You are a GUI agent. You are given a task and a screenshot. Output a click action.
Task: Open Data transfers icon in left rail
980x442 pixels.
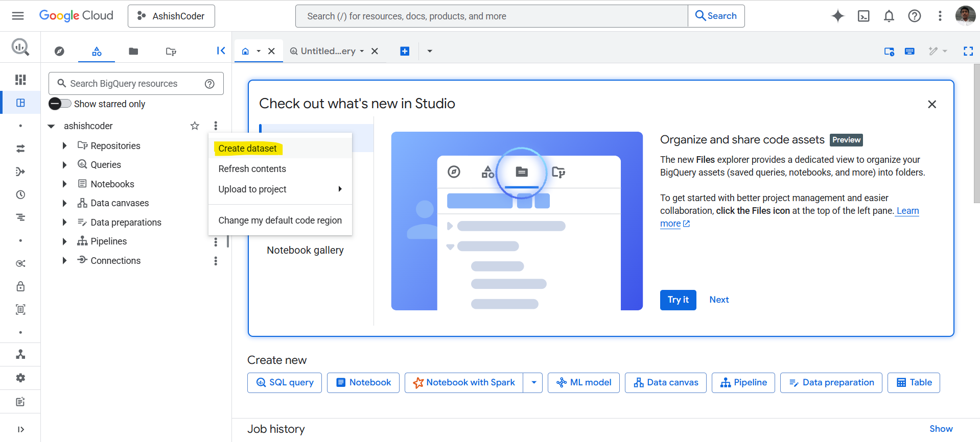[20, 149]
